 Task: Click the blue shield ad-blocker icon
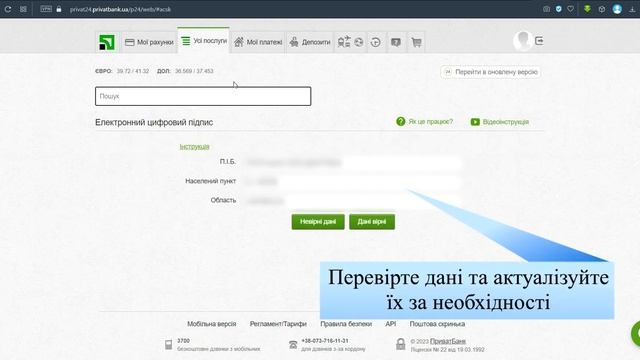pos(559,9)
